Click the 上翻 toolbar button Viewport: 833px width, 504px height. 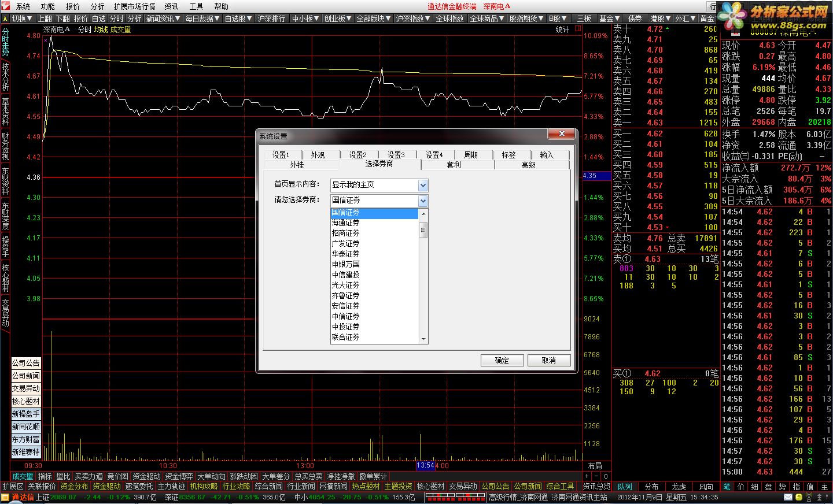click(45, 18)
